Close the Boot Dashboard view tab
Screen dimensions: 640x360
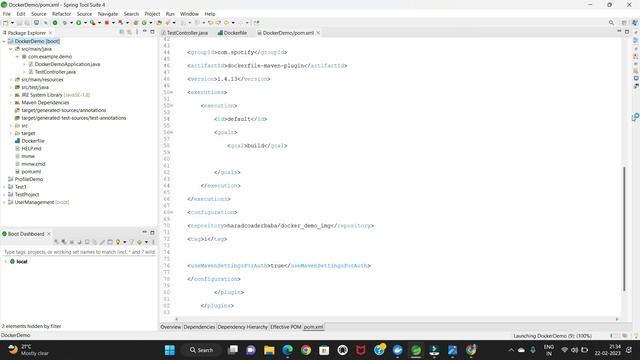tap(49, 234)
